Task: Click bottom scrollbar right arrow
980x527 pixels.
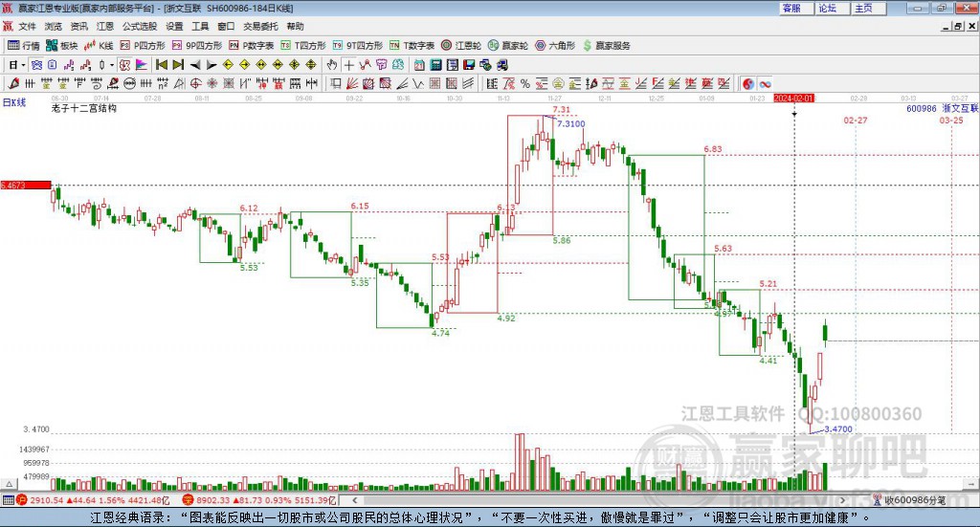Action: click(x=842, y=500)
